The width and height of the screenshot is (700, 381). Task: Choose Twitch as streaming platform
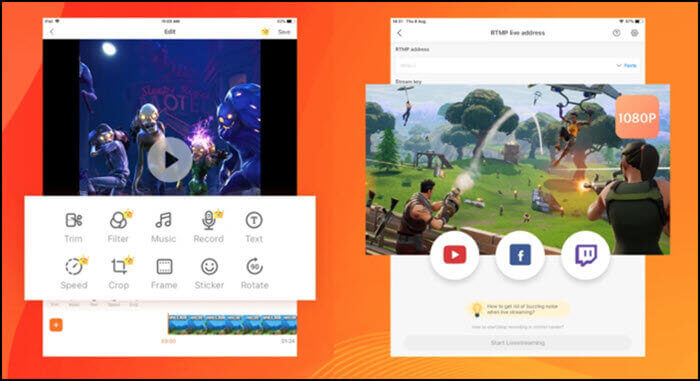point(586,255)
